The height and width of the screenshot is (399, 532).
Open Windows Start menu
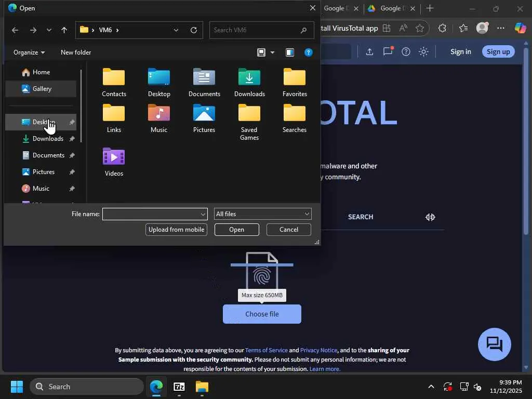click(17, 387)
